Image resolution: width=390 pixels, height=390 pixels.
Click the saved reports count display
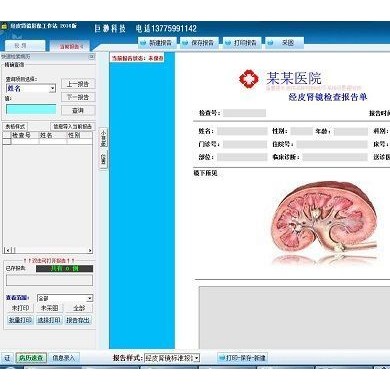64,268
